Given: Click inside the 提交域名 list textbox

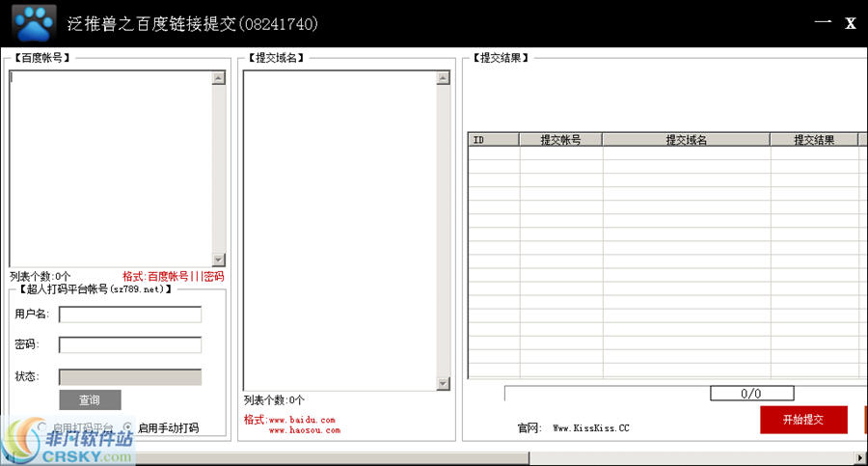Looking at the screenshot, I should (339, 230).
